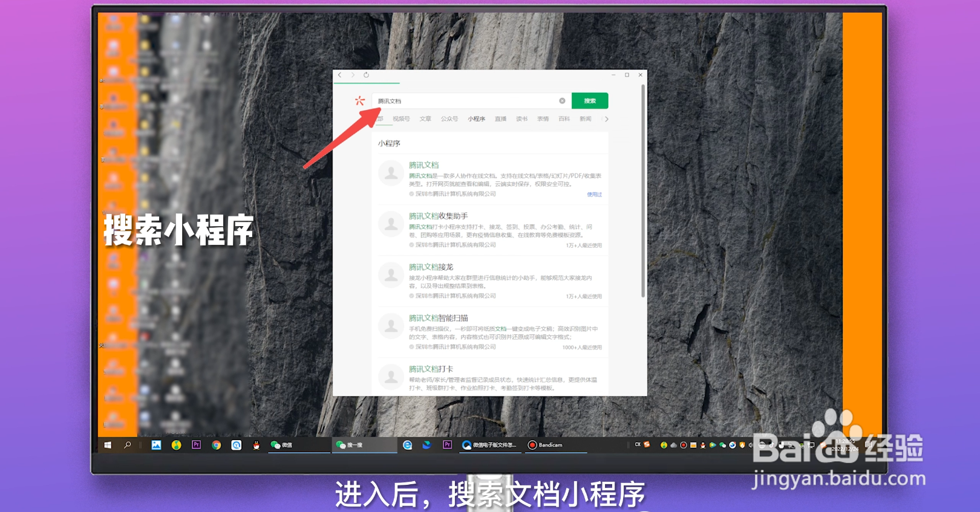The width and height of the screenshot is (980, 512).
Task: Reload the page with the refresh icon
Action: point(366,75)
